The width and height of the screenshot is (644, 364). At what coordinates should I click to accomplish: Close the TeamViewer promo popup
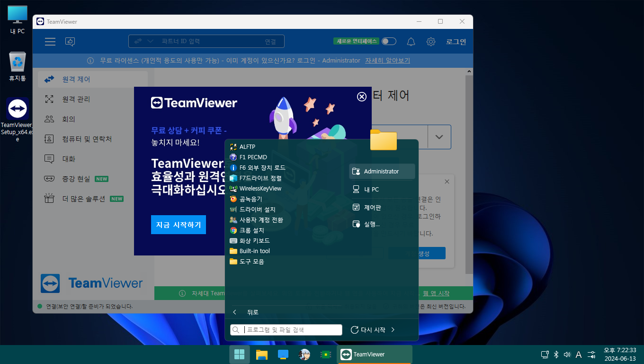362,97
